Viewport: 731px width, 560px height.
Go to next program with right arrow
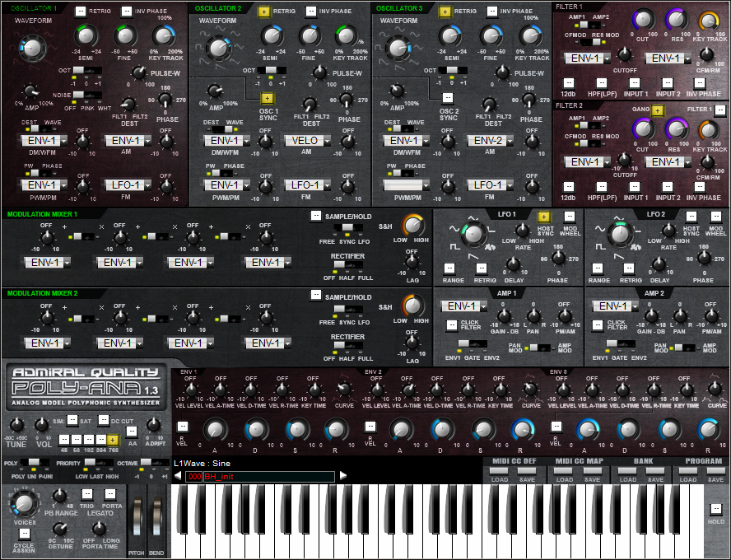pyautogui.click(x=343, y=476)
